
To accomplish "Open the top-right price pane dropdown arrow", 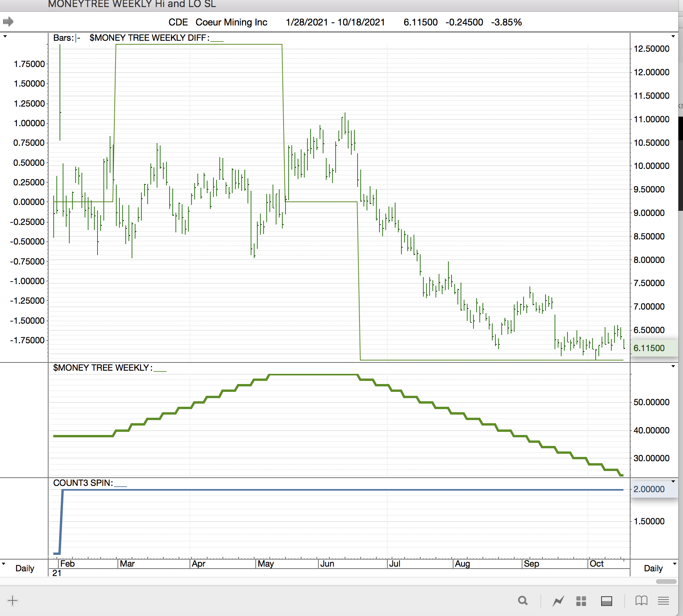I will click(673, 36).
